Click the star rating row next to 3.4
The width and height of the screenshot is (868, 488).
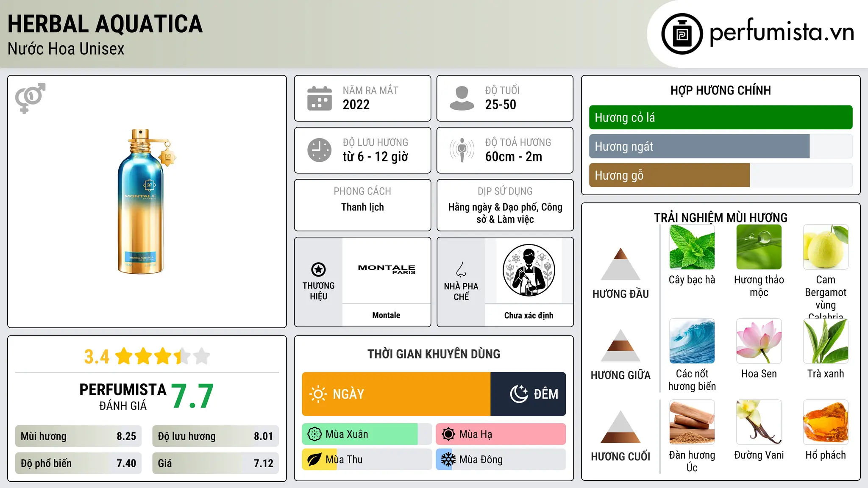pos(163,356)
